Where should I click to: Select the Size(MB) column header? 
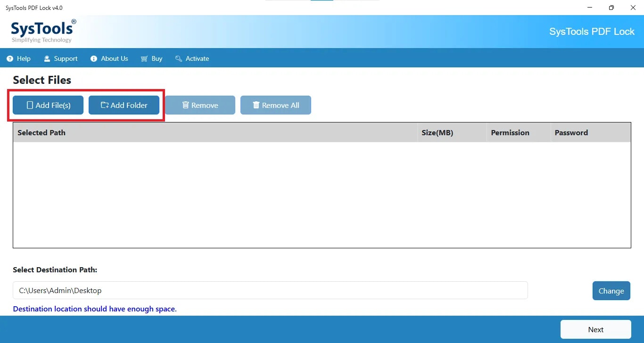point(452,132)
